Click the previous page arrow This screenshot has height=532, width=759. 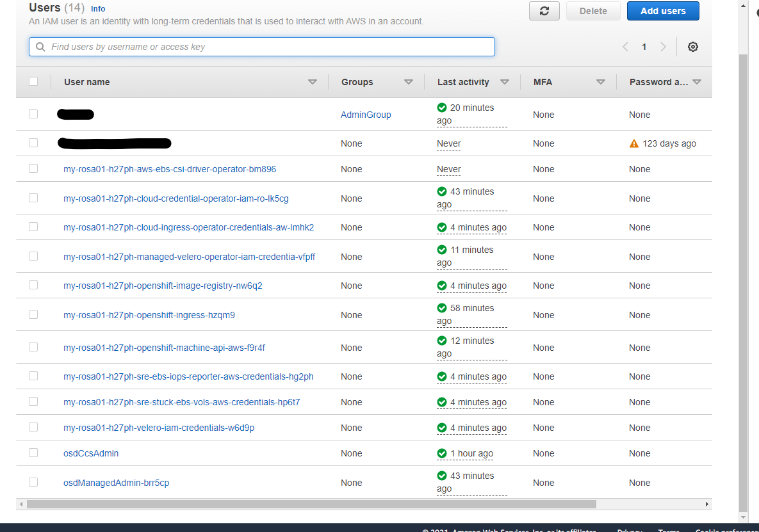tap(624, 46)
